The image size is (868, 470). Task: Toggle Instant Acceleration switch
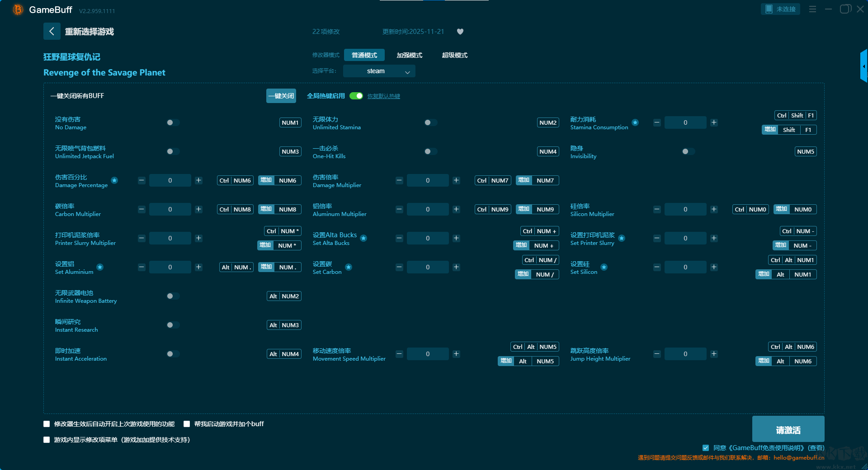[x=173, y=354]
